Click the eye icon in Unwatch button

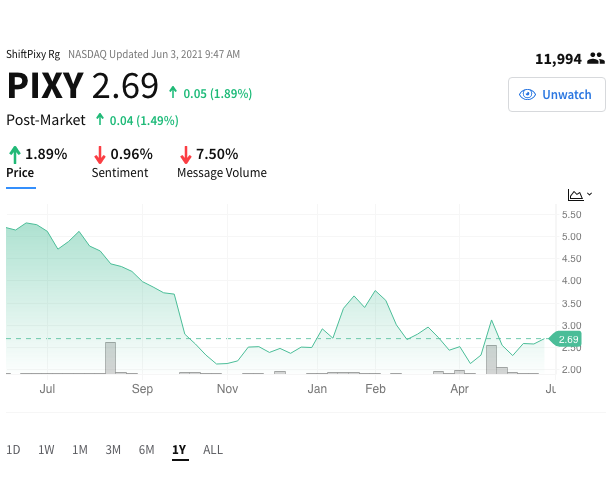coord(527,95)
